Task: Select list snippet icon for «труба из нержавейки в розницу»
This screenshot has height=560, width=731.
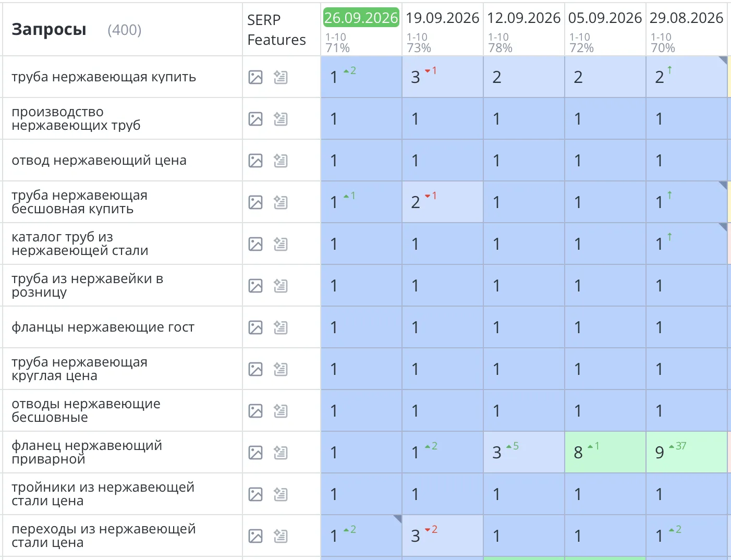Action: (x=281, y=286)
